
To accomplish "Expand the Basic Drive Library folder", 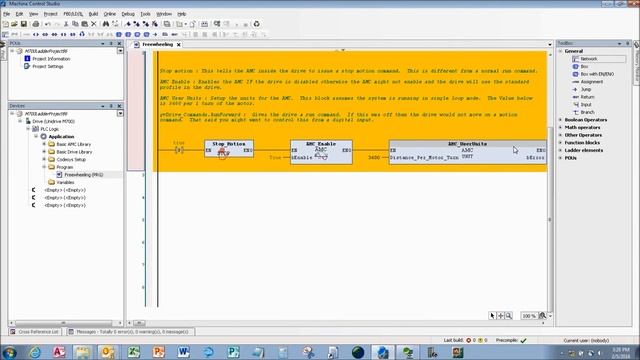I will point(44,151).
